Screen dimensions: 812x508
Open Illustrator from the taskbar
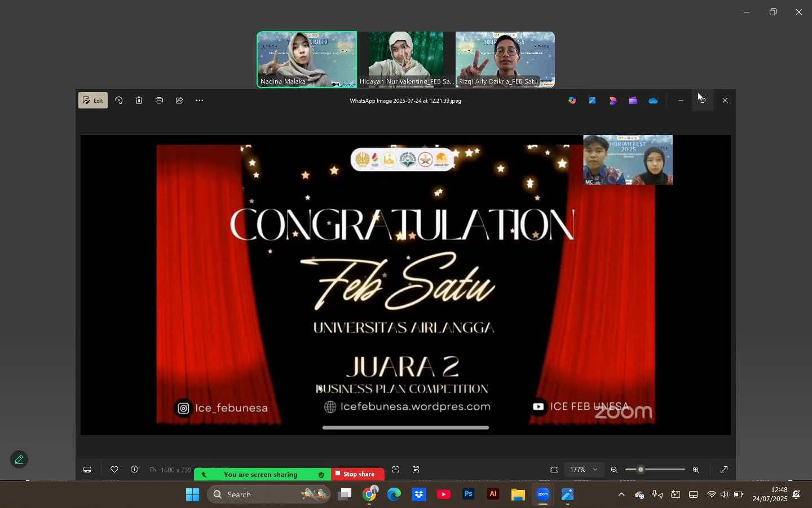(493, 494)
